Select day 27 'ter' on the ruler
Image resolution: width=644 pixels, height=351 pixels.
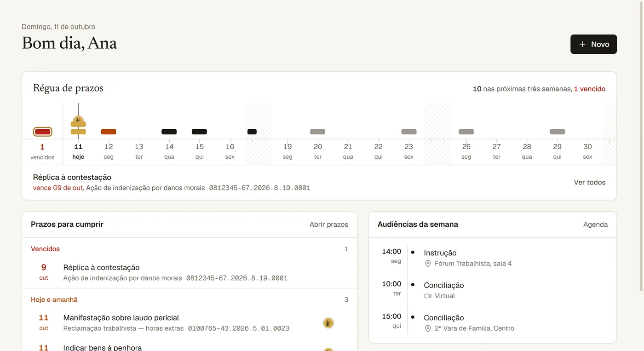(497, 151)
